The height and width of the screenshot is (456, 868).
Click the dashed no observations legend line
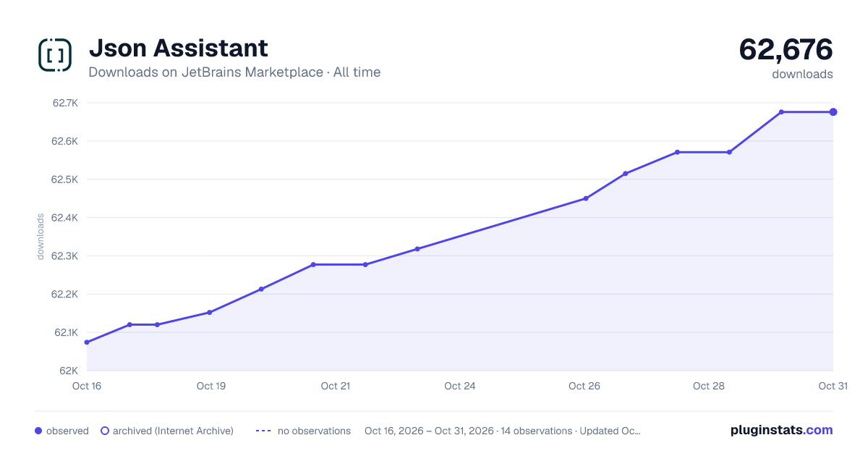click(x=263, y=431)
